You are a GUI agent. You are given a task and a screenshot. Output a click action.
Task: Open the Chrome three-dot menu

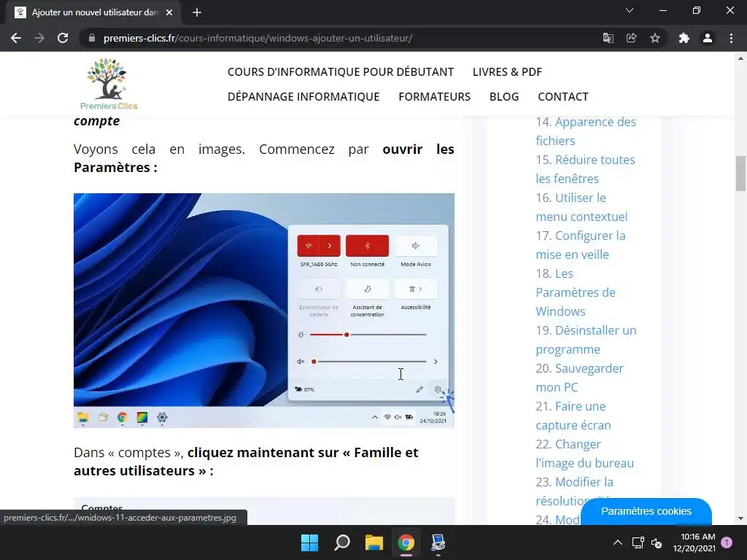point(731,38)
